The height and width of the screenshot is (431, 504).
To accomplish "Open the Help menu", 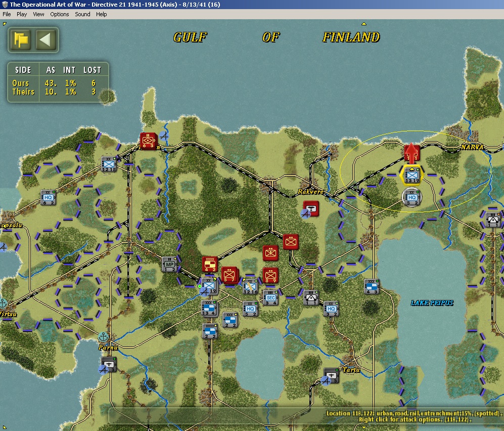I will (101, 14).
